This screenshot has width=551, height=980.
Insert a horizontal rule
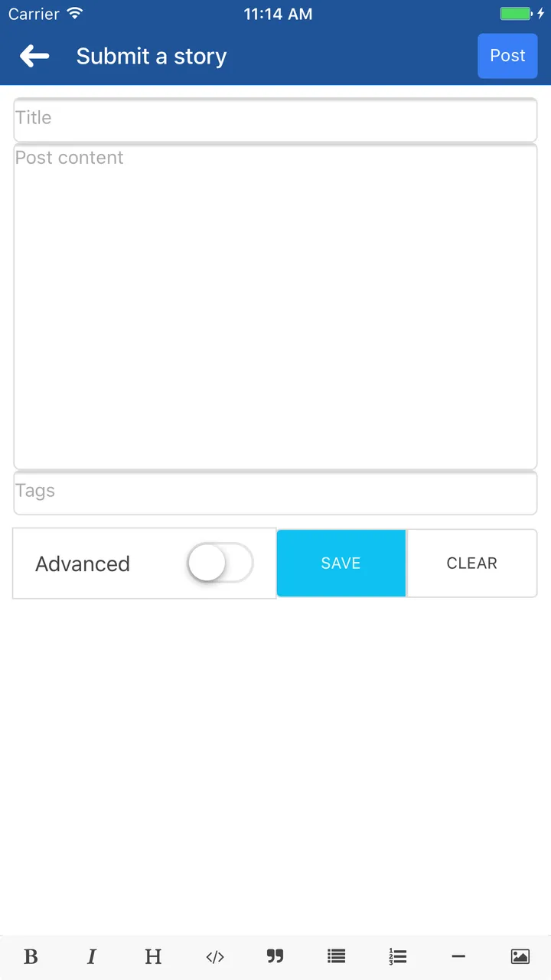click(x=458, y=956)
